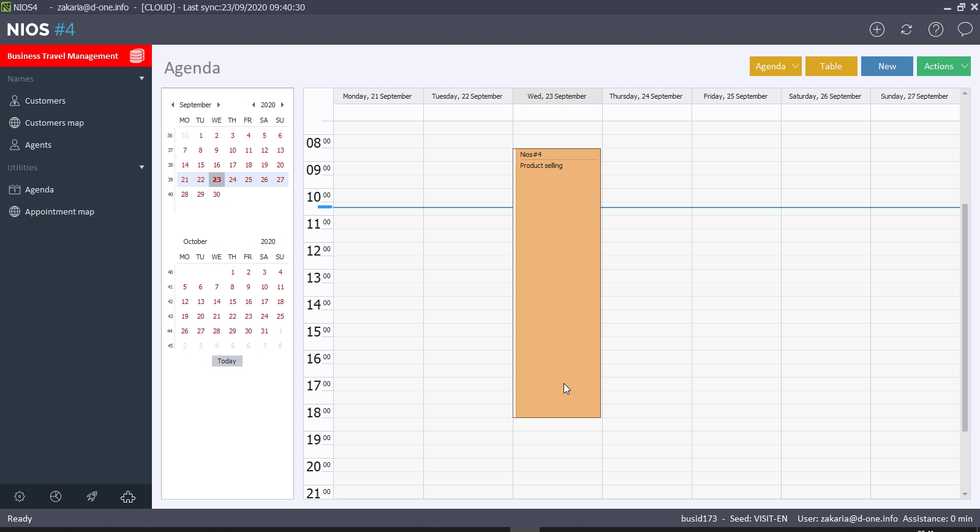980x532 pixels.
Task: Open the help question mark icon
Action: tap(936, 29)
